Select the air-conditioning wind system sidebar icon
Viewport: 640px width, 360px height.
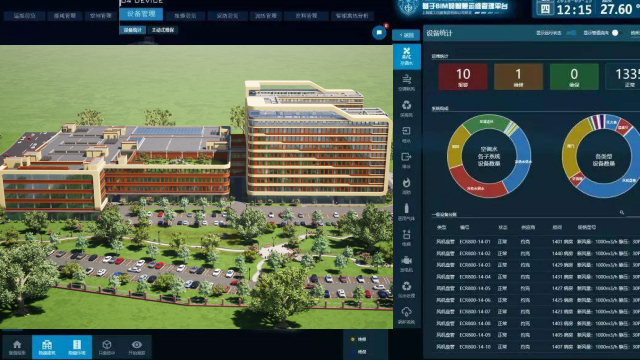[x=407, y=82]
